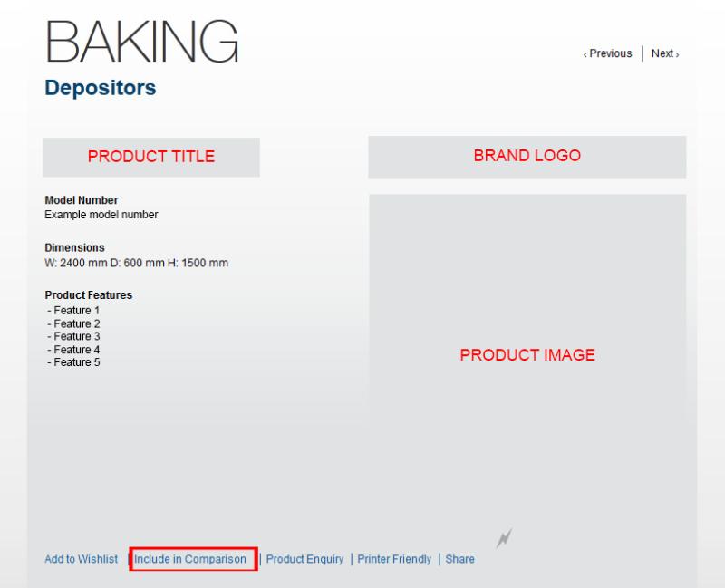This screenshot has width=725, height=588.
Task: Click the Product Title box
Action: 150,157
